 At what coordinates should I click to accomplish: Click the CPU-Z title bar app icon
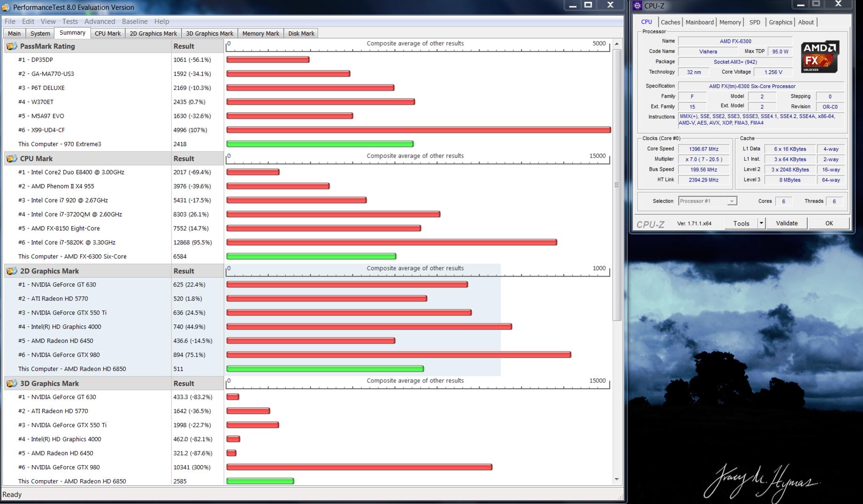(637, 6)
